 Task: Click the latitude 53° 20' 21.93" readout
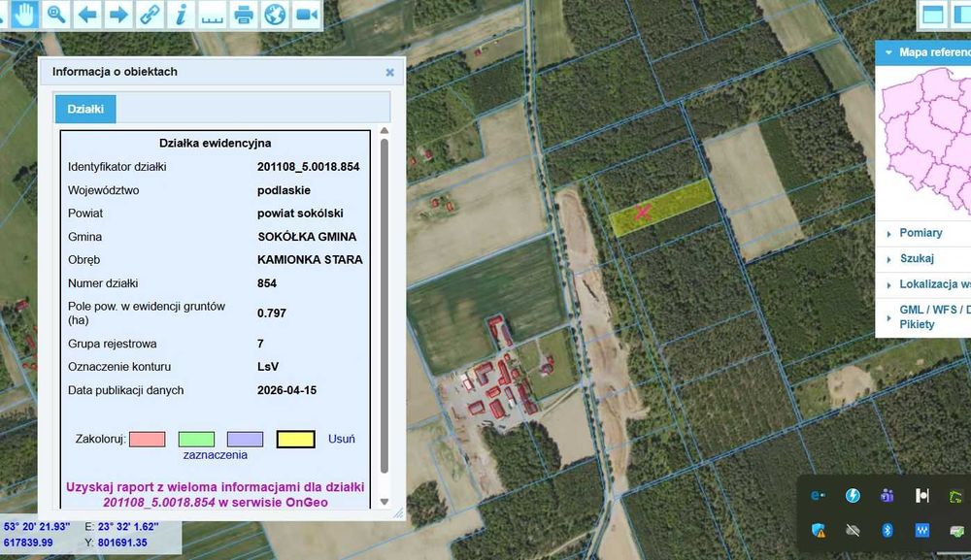tap(37, 527)
